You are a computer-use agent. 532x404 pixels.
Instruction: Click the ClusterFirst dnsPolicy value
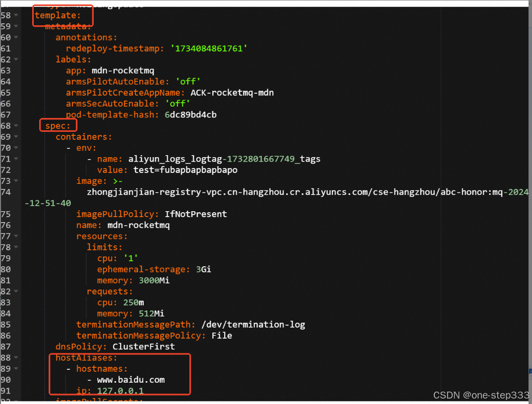143,346
